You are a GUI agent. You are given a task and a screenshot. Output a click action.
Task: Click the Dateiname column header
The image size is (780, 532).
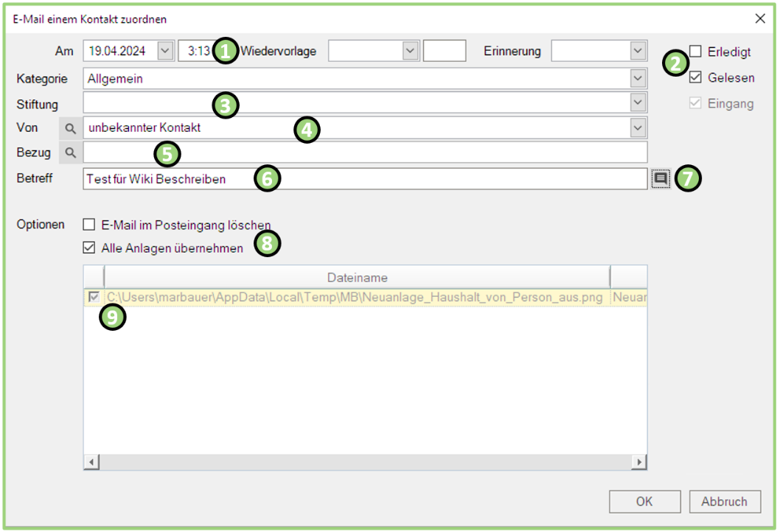[357, 277]
